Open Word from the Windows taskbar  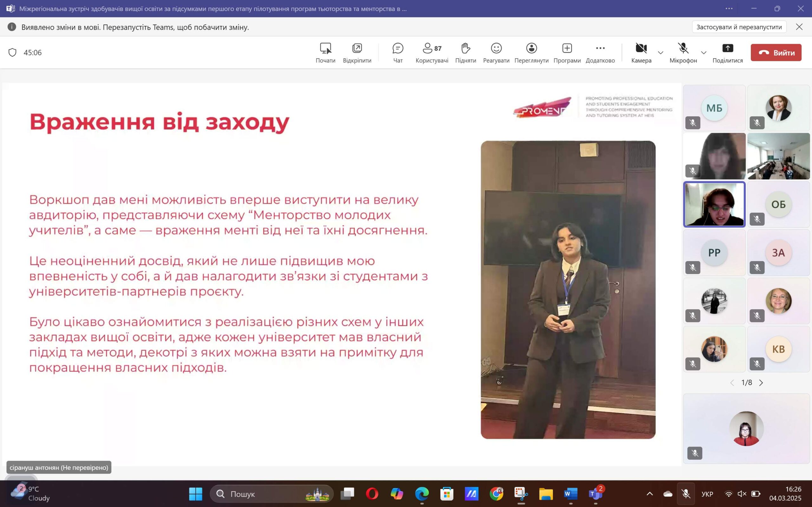tap(570, 494)
